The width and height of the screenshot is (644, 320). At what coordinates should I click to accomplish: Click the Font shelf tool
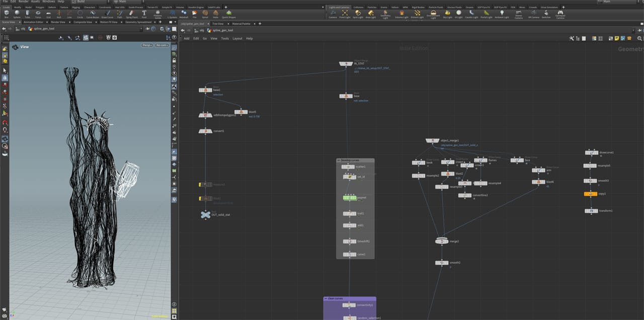point(144,14)
